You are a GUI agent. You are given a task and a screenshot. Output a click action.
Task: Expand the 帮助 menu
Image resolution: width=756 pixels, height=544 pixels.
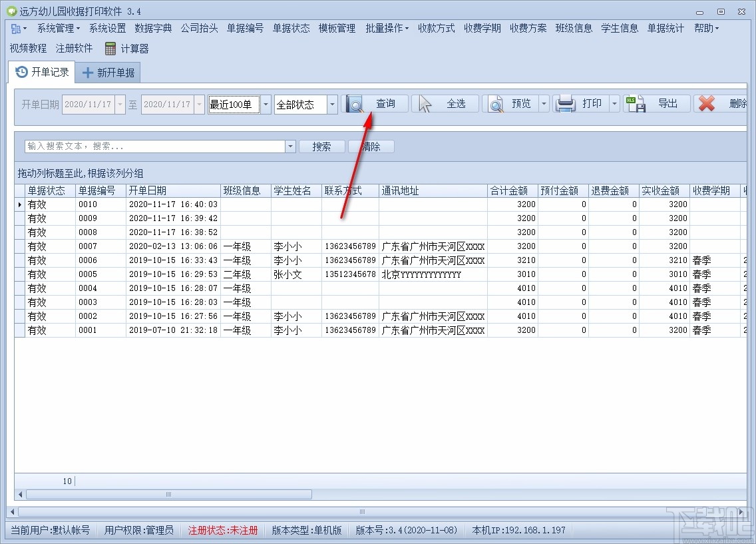coord(706,29)
